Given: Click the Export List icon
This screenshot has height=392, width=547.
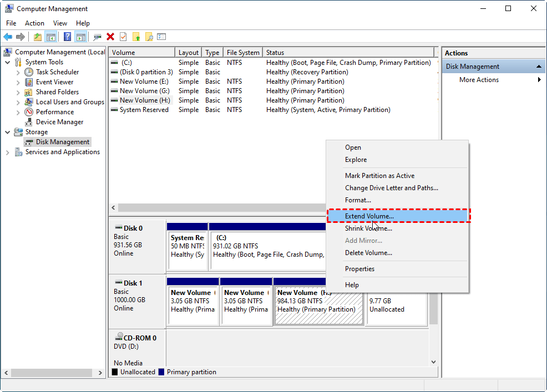Looking at the screenshot, I should coord(161,37).
